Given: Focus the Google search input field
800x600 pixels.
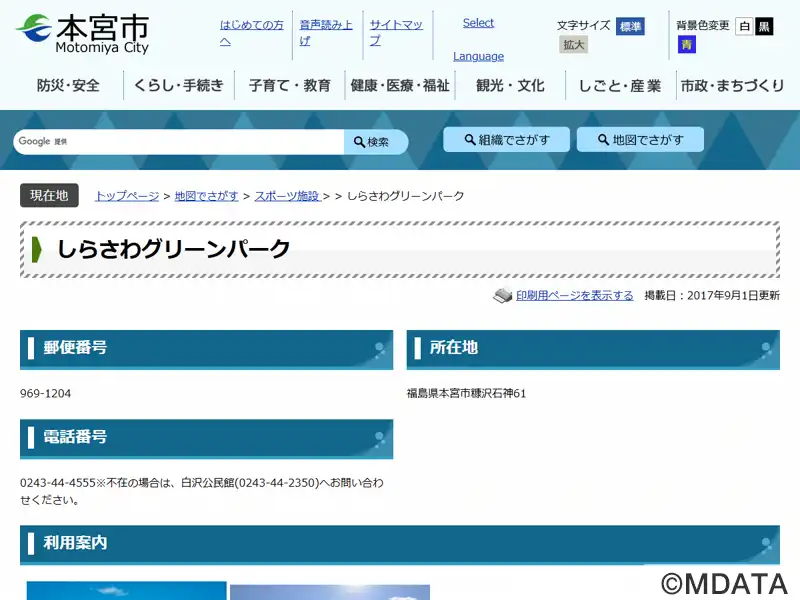Looking at the screenshot, I should coord(179,141).
